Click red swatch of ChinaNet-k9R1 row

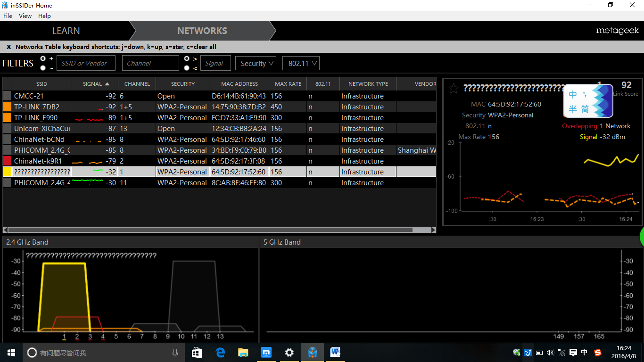click(7, 161)
